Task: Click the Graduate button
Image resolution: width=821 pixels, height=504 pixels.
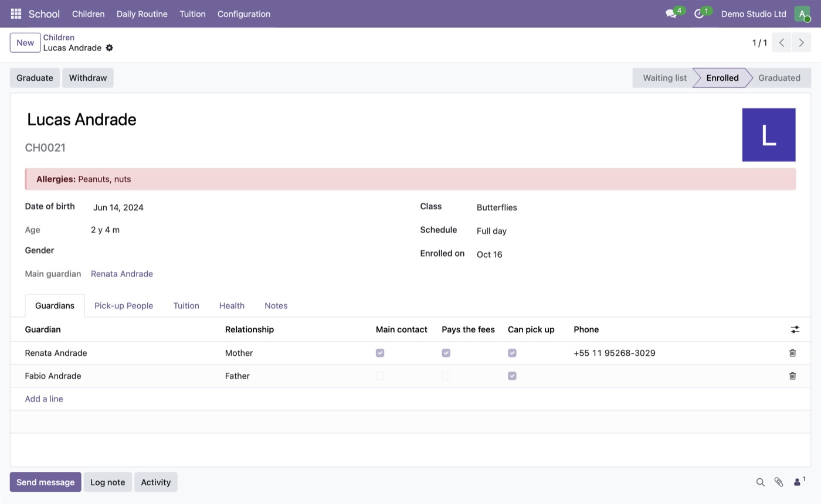Action: [x=35, y=78]
